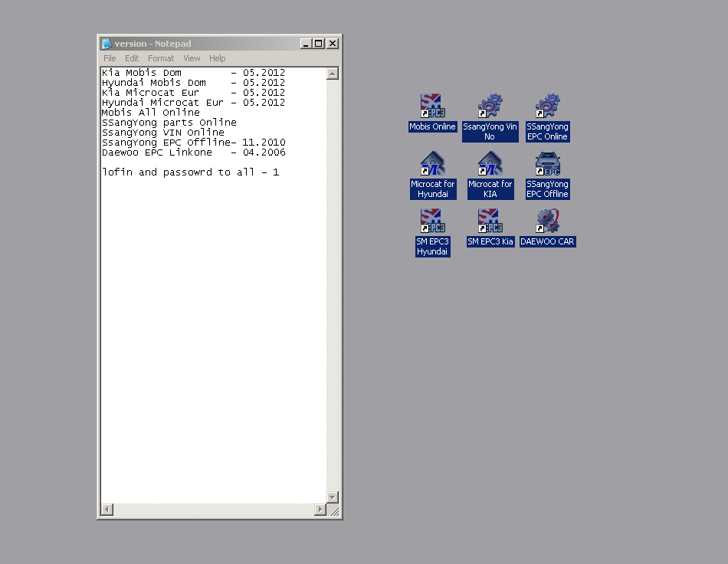Click the Notepad system menu icon
728x564 pixels.
pos(107,44)
